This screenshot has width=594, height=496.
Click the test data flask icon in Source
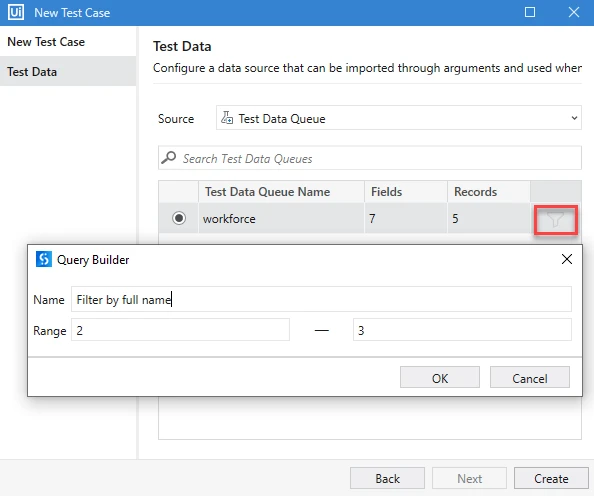coord(227,118)
